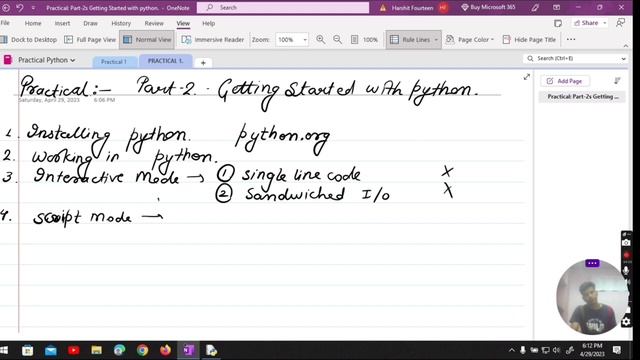Open File Explorer from taskbar
640x360 pixels.
coord(96,350)
